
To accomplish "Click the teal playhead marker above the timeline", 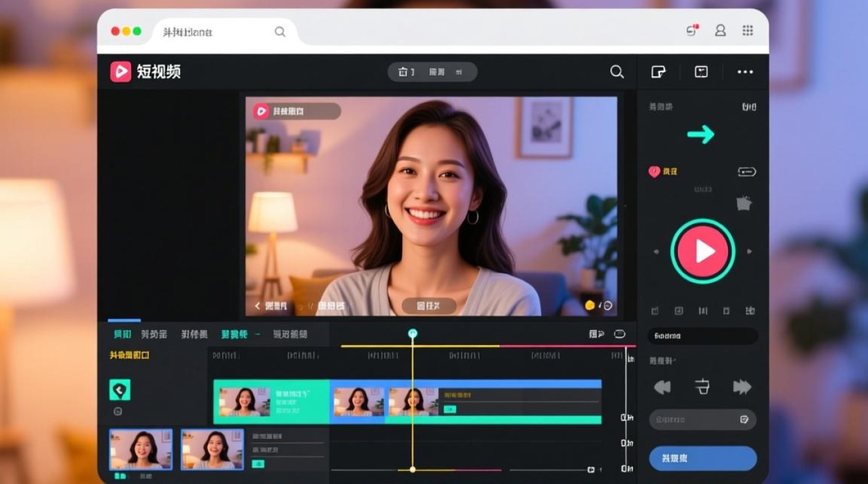I will tap(413, 333).
